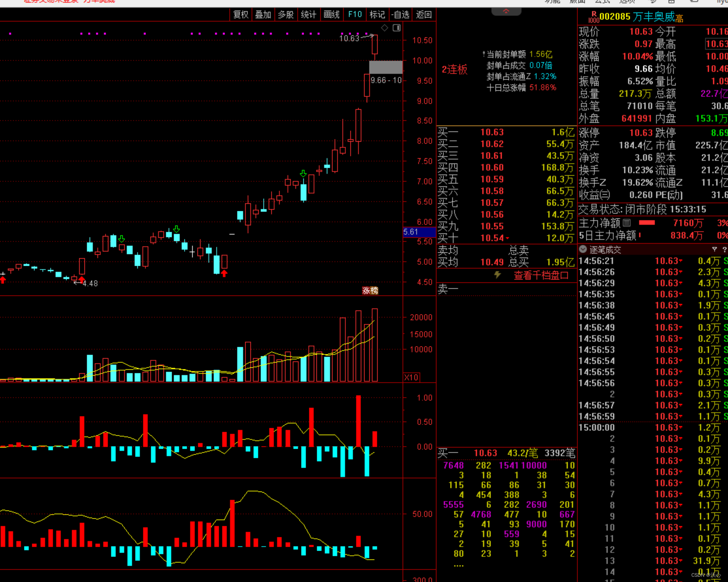The image size is (728, 582).
Task: Click the orange 高 tag after stock name
Action: click(x=679, y=19)
